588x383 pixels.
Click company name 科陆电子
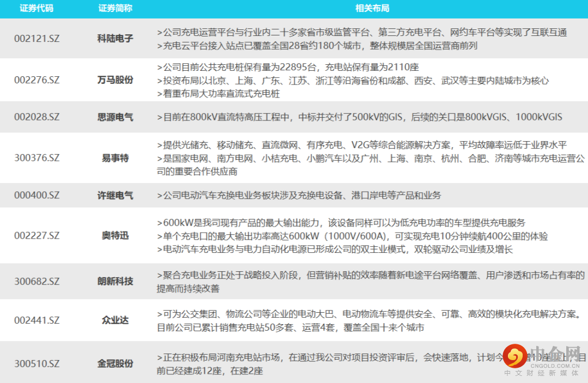pyautogui.click(x=115, y=38)
